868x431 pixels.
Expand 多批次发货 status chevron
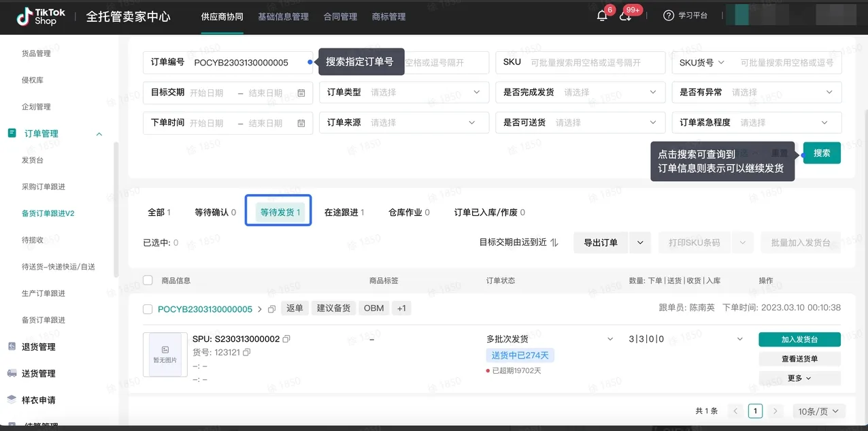[610, 338]
